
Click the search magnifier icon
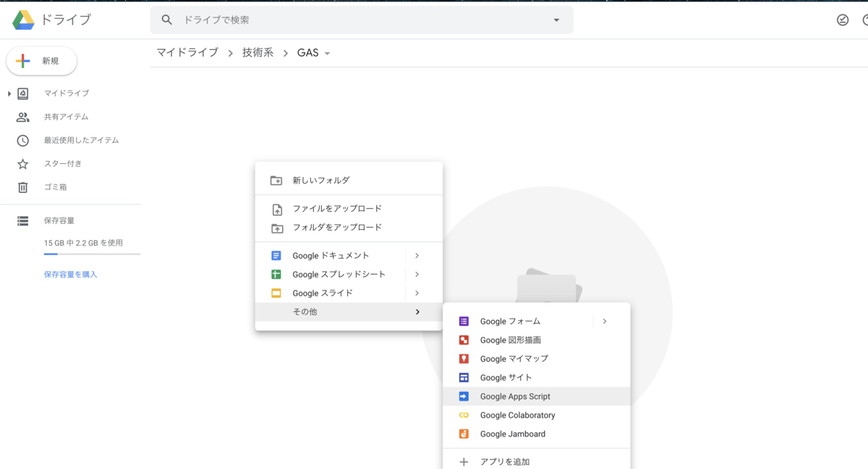click(x=167, y=20)
